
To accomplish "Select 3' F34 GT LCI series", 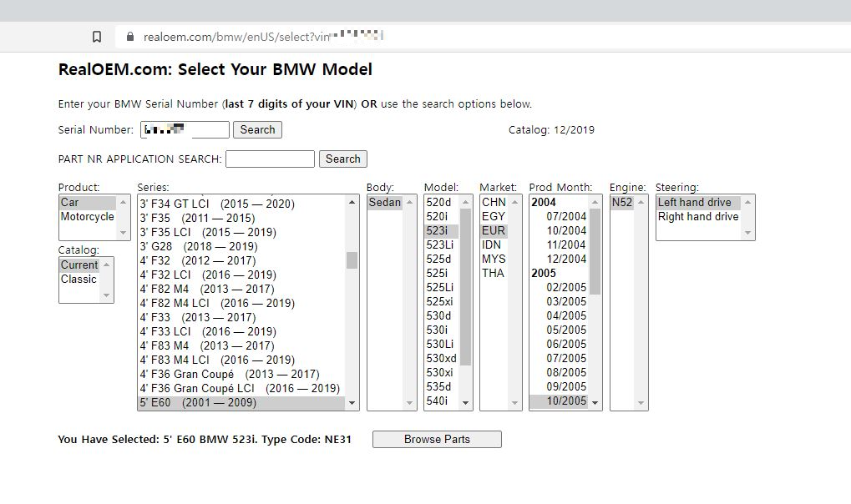I will pyautogui.click(x=241, y=204).
